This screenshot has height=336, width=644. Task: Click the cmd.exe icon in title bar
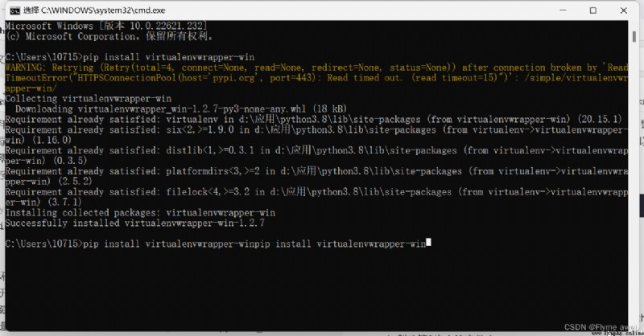coord(15,10)
